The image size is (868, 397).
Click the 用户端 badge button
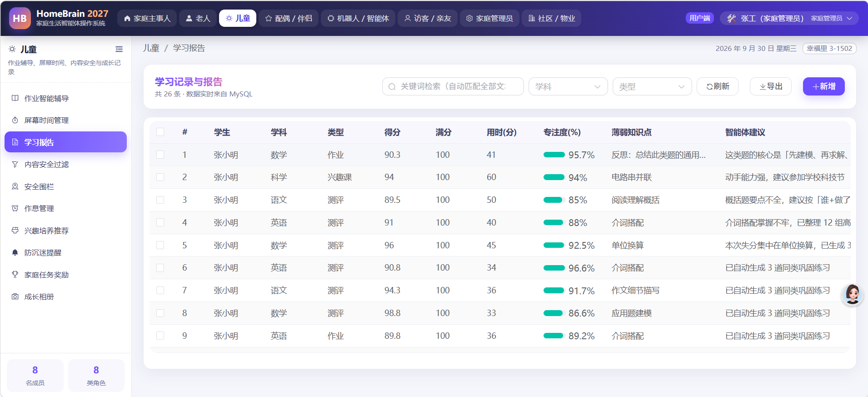point(700,18)
